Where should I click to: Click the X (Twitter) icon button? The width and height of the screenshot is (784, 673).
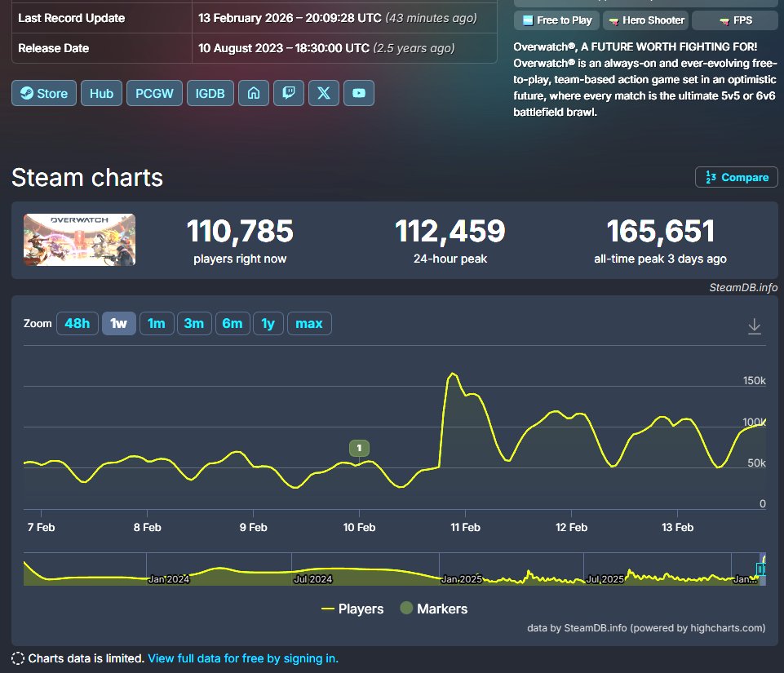(324, 93)
